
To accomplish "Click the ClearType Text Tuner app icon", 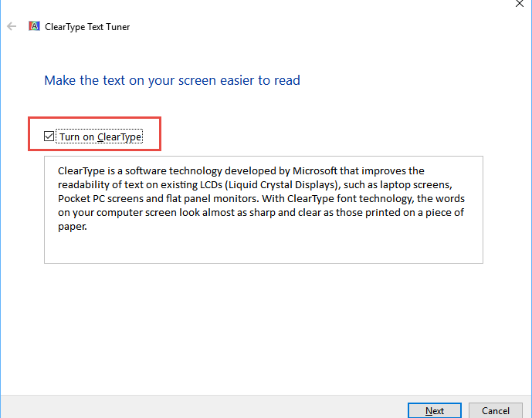I will (x=34, y=26).
